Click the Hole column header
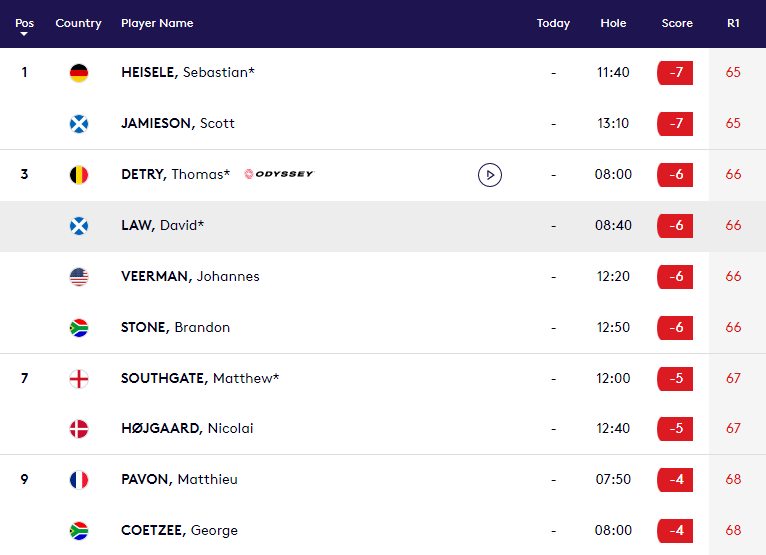 pos(613,23)
